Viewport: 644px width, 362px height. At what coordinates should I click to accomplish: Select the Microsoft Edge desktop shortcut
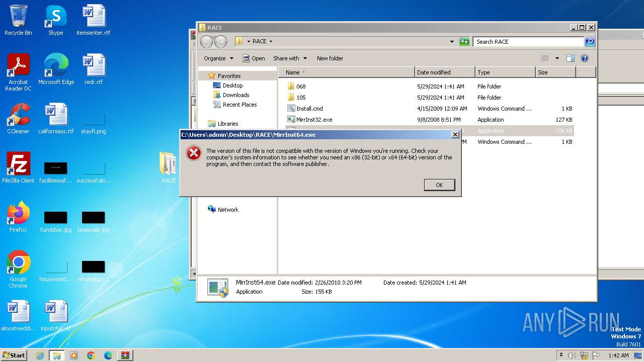click(56, 70)
